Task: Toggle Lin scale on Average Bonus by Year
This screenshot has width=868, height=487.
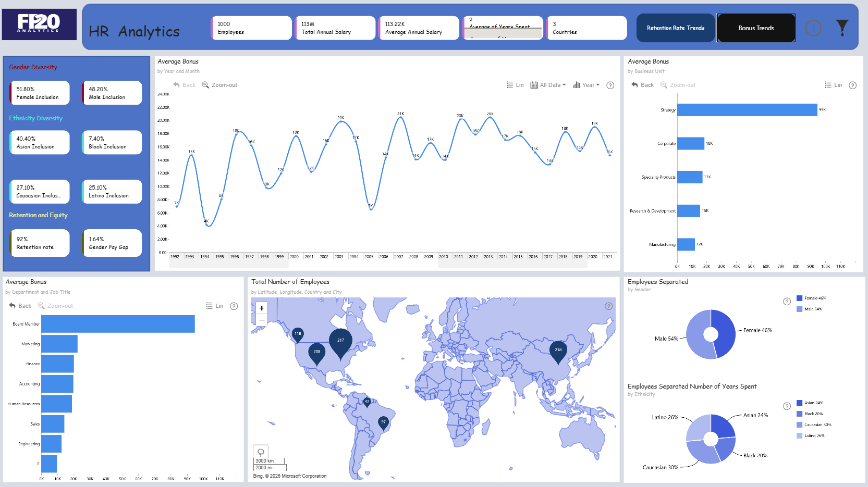Action: coord(515,85)
